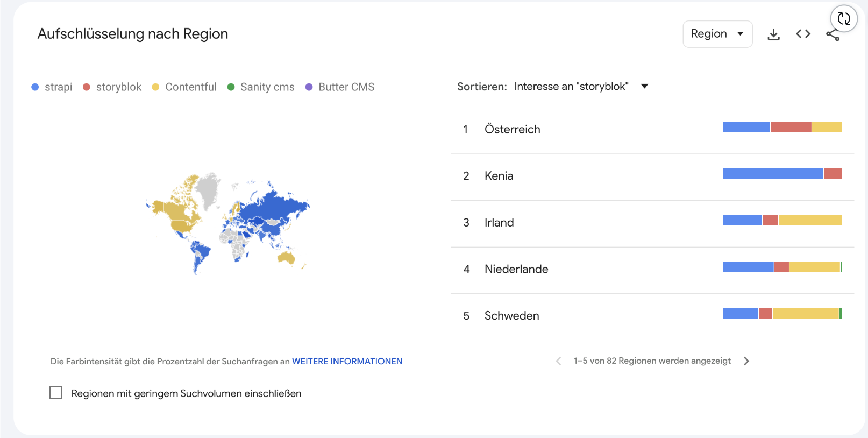The width and height of the screenshot is (868, 438).
Task: Click Niederlande's comparison bar
Action: pos(782,266)
